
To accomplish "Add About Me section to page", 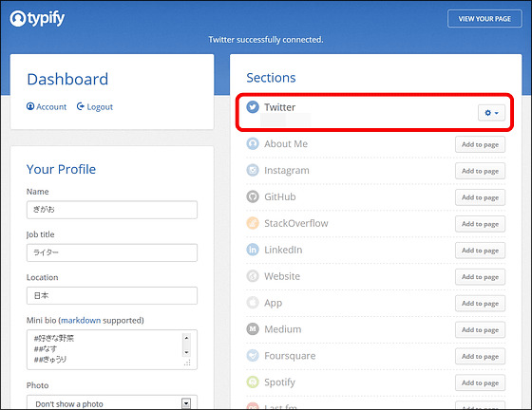I will click(x=480, y=144).
